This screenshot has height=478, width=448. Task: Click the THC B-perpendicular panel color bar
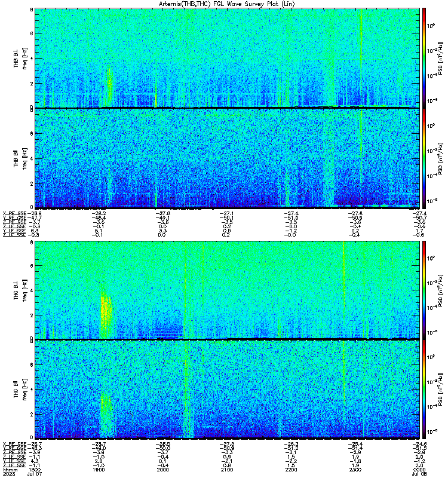[x=424, y=290]
